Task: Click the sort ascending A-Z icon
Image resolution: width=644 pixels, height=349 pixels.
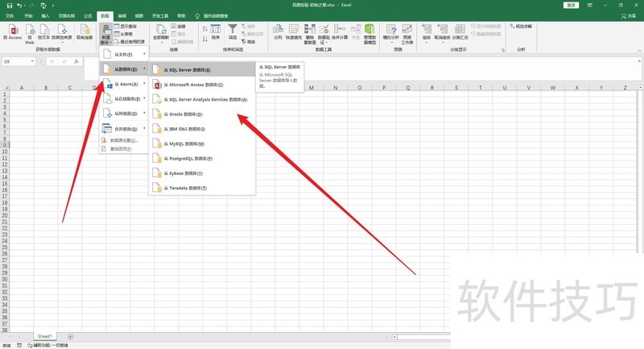Action: click(205, 28)
